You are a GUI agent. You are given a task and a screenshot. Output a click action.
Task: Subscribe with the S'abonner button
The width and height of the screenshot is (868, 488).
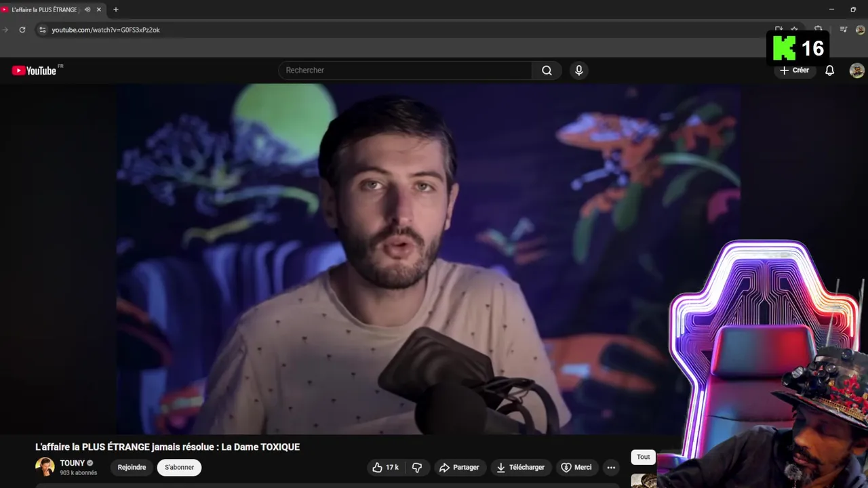179,468
